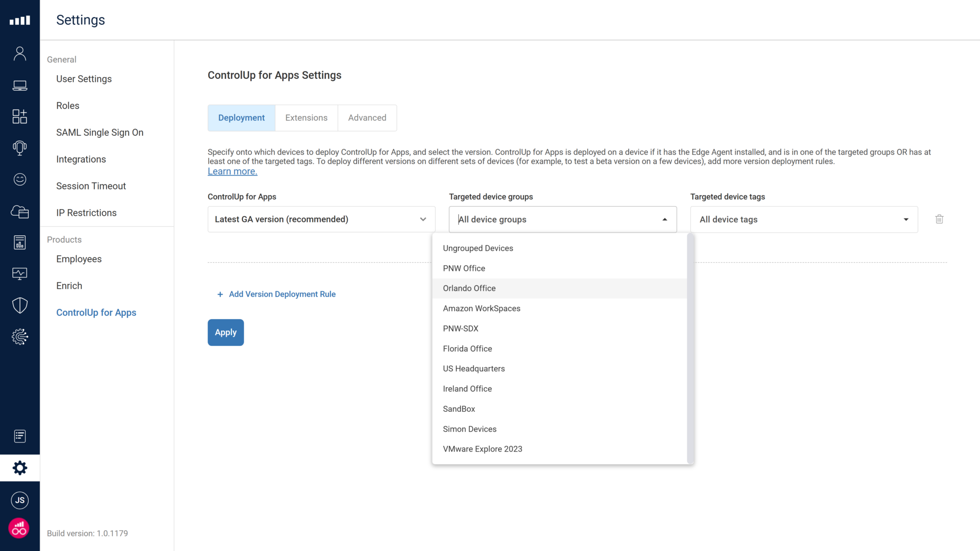Select the user profile icon in sidebar
The height and width of the screenshot is (551, 980).
[x=20, y=53]
